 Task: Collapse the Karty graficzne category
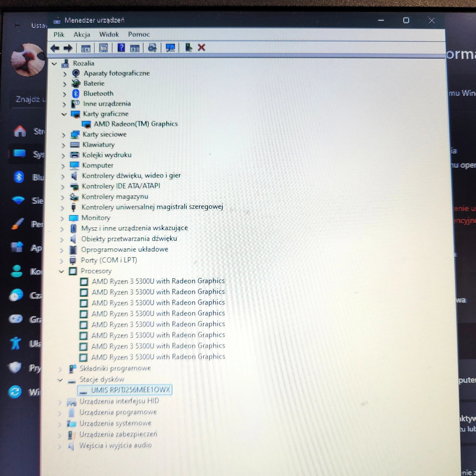click(64, 114)
